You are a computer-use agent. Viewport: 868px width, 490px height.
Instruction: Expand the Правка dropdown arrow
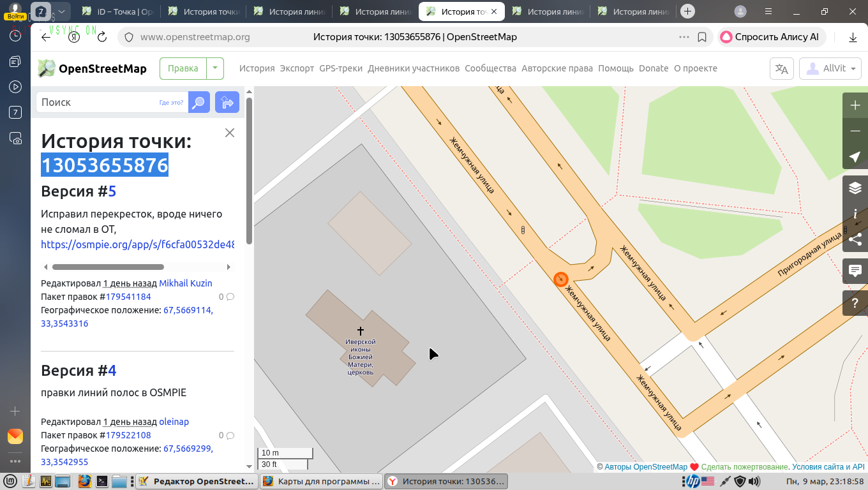215,68
